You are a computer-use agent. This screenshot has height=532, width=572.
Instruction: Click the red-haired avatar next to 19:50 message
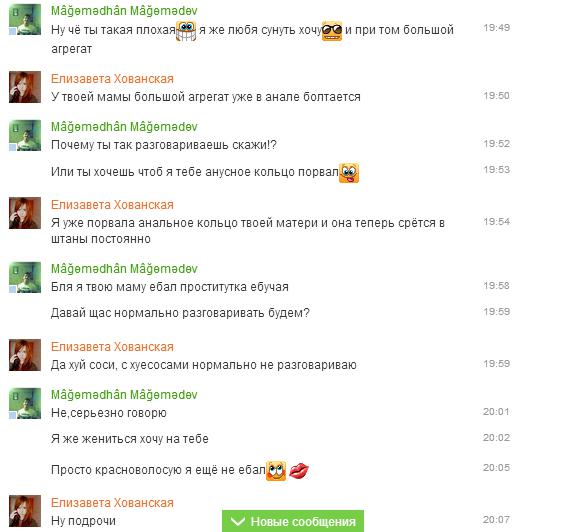(x=25, y=87)
